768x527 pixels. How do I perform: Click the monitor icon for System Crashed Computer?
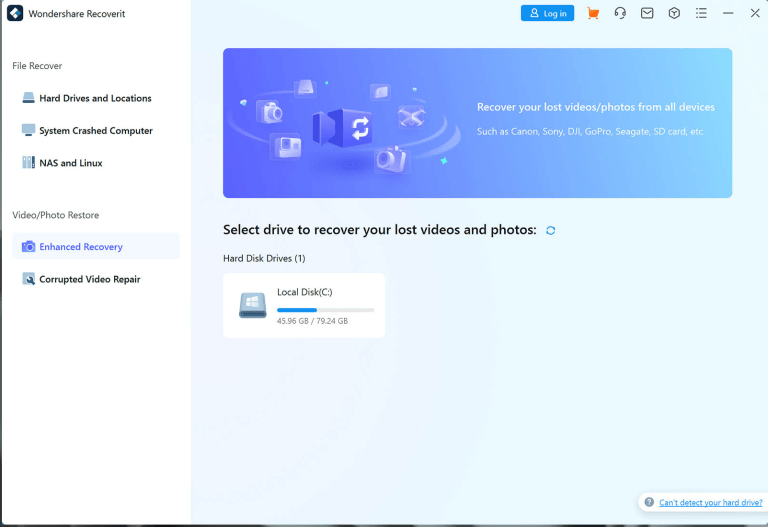click(28, 130)
